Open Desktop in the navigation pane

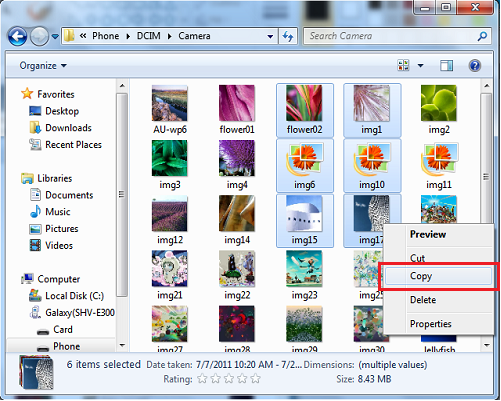coord(54,111)
